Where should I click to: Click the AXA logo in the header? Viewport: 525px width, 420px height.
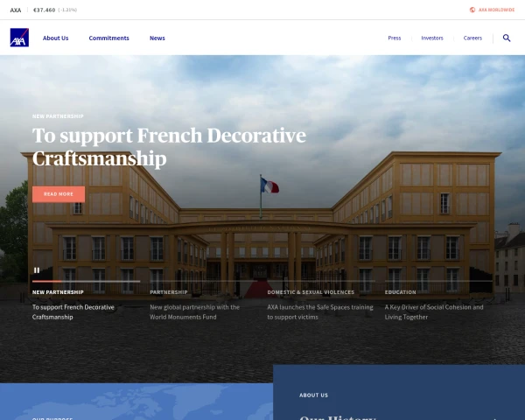(19, 38)
